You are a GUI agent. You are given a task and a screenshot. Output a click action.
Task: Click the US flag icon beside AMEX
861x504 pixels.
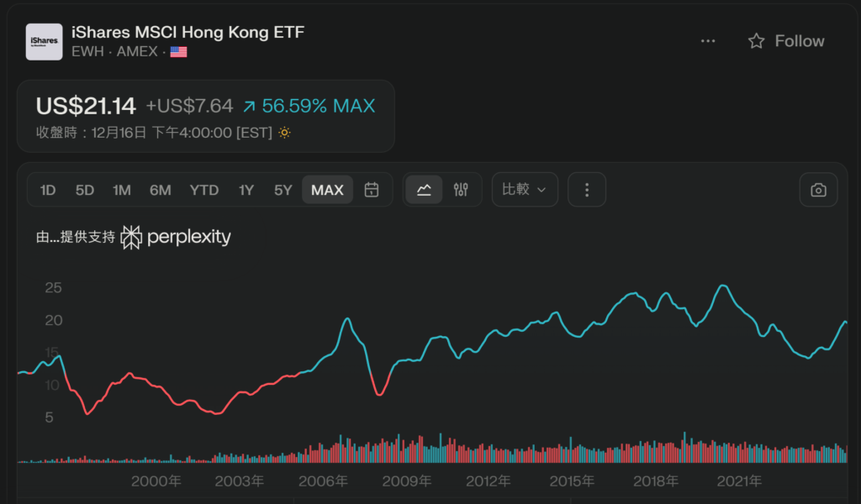(178, 52)
